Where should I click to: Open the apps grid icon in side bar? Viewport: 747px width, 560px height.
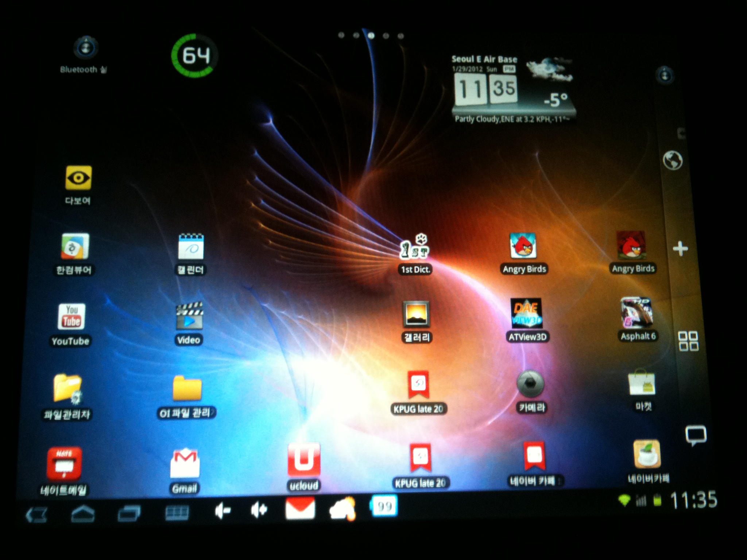click(x=688, y=341)
